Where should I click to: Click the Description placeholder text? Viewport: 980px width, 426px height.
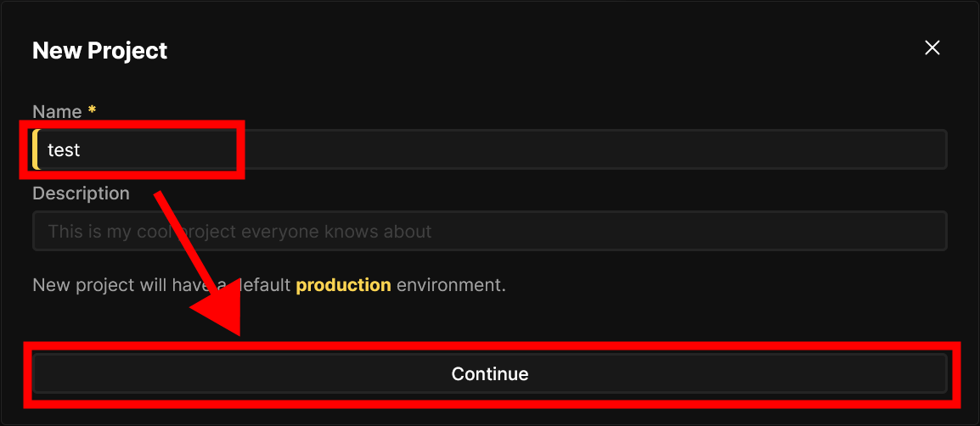(x=239, y=231)
